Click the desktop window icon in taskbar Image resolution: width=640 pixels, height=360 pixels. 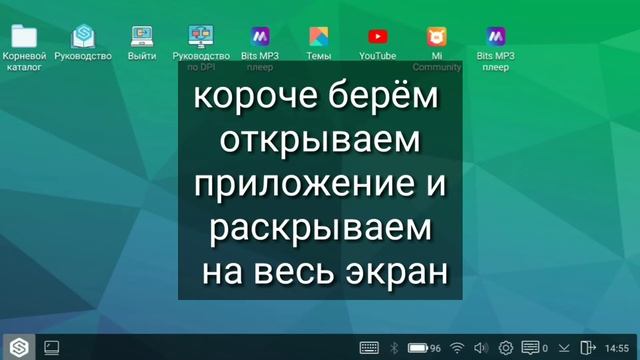pyautogui.click(x=51, y=348)
